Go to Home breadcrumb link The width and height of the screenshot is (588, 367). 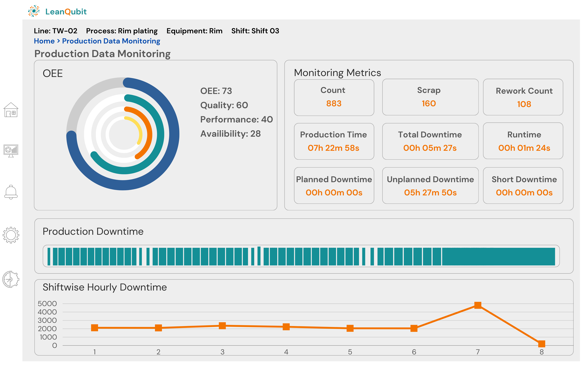pos(44,41)
